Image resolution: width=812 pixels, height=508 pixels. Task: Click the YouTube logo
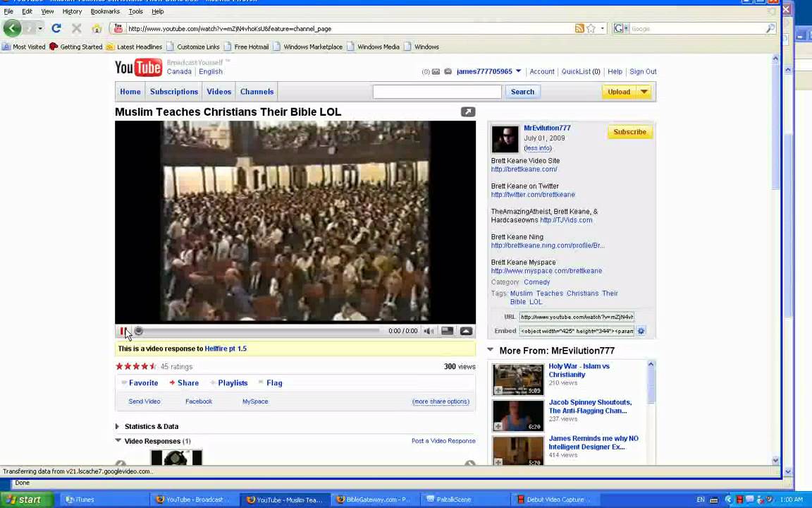138,68
